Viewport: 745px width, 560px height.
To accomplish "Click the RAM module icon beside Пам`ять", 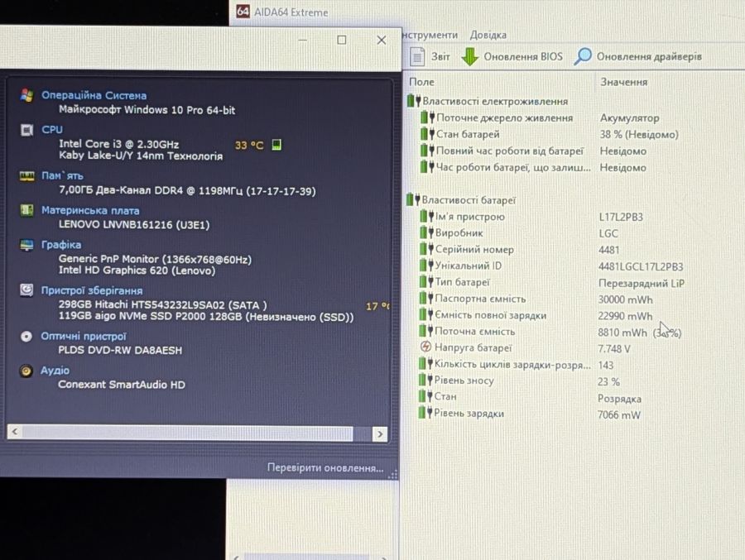I will click(x=27, y=176).
